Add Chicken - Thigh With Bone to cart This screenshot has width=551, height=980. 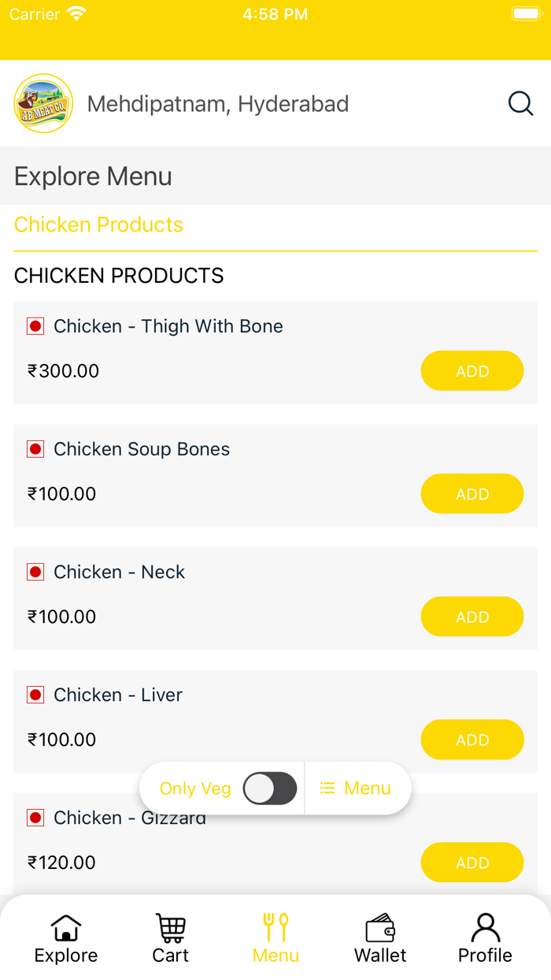tap(472, 370)
